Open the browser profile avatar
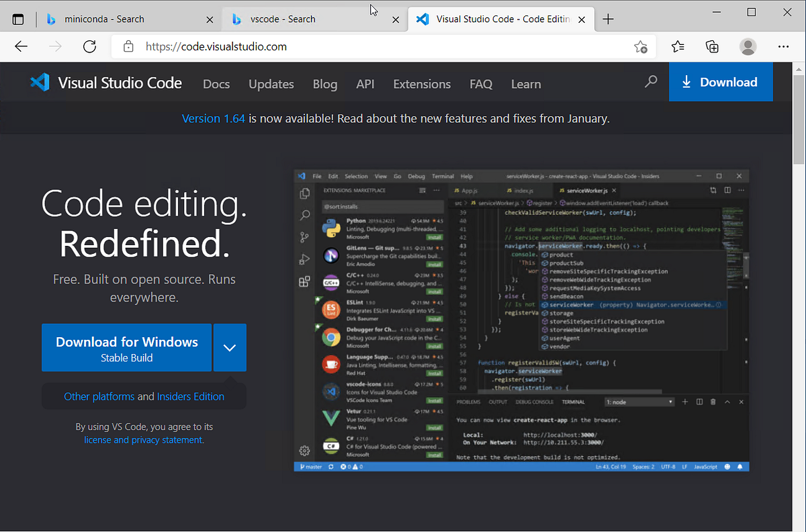The width and height of the screenshot is (806, 532). (748, 46)
